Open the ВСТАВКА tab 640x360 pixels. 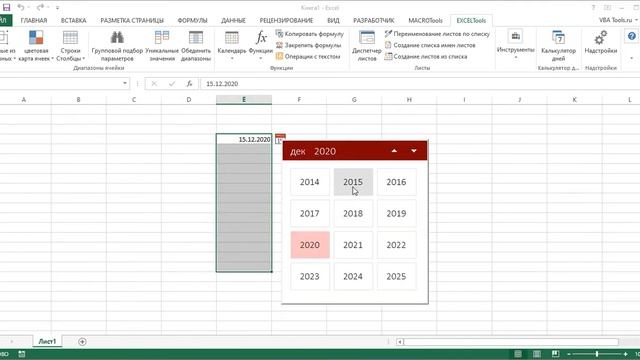[x=73, y=20]
